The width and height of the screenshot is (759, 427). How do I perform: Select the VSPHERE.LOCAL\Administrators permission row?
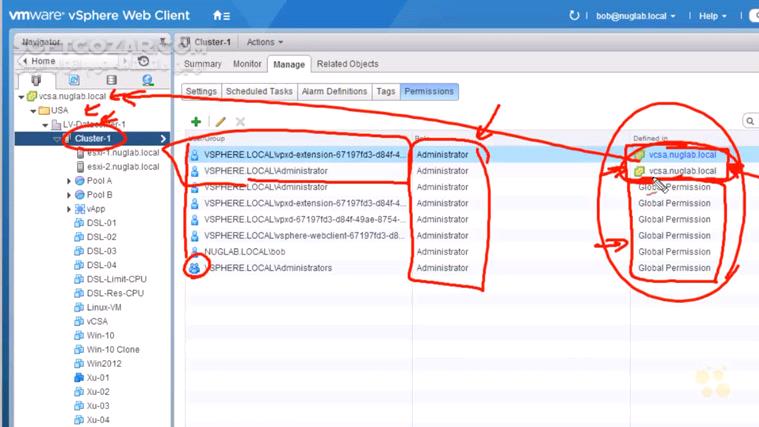click(472, 268)
